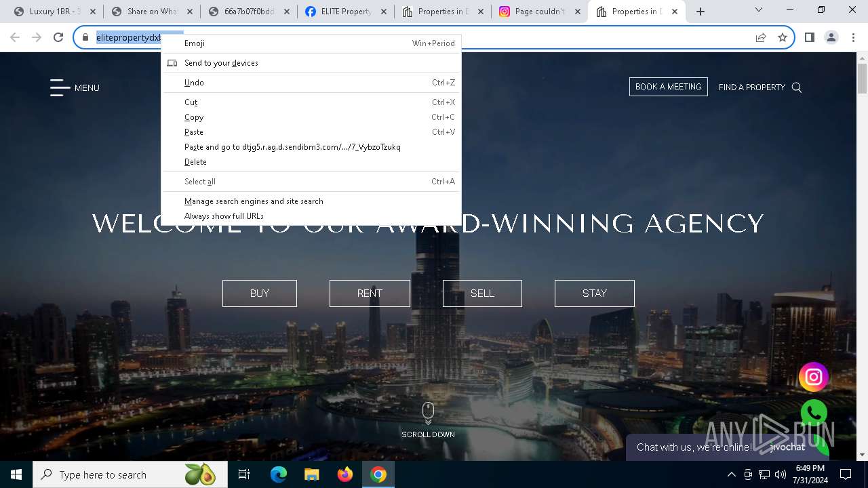Switch to Instagram Page couldn't tab
Screen dimensions: 868x488
coord(539,12)
